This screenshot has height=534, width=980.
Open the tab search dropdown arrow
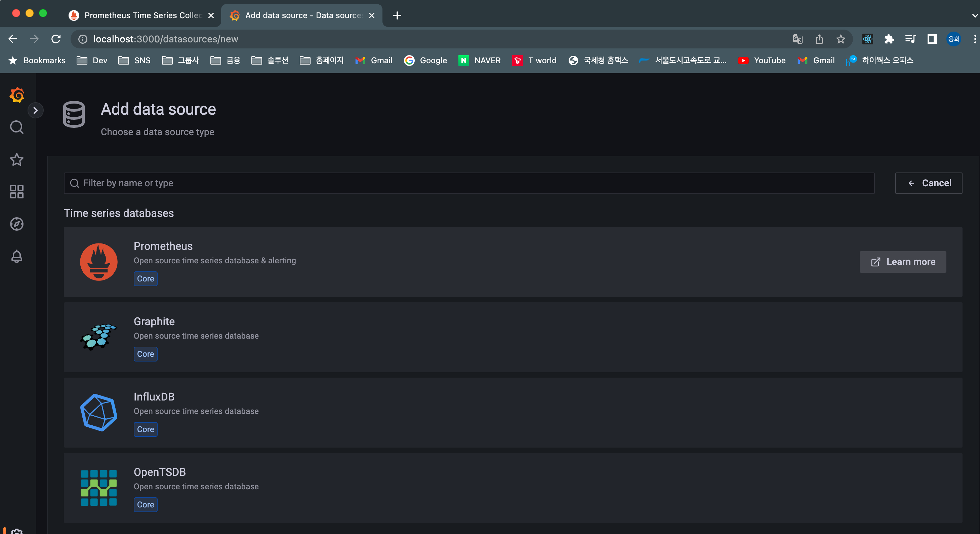point(974,15)
